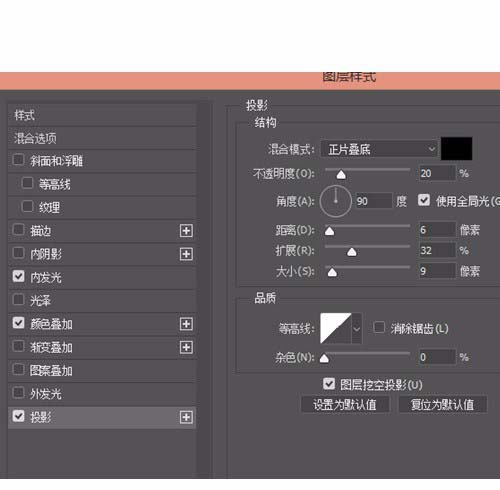Open 外发光 settings row

pyautogui.click(x=102, y=394)
